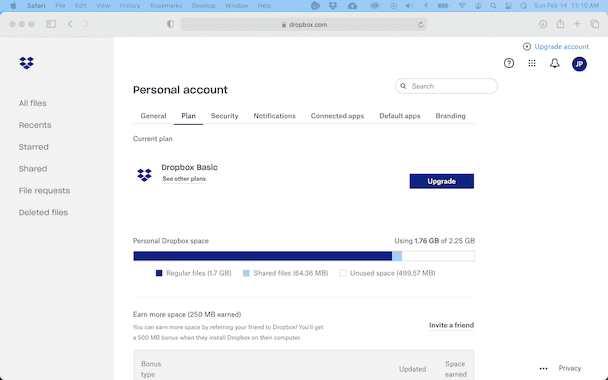Click the Upgrade account link
608x380 pixels.
pyautogui.click(x=561, y=47)
